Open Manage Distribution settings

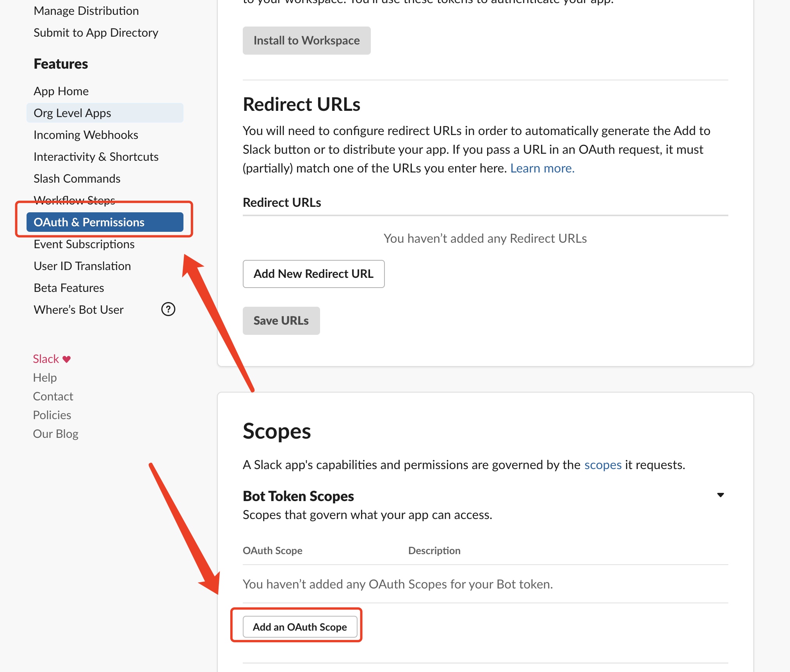pyautogui.click(x=86, y=11)
